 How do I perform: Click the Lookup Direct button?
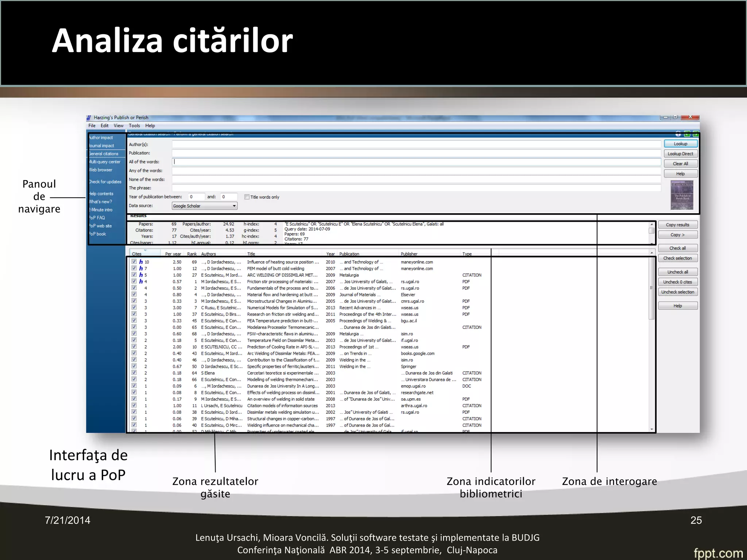681,154
